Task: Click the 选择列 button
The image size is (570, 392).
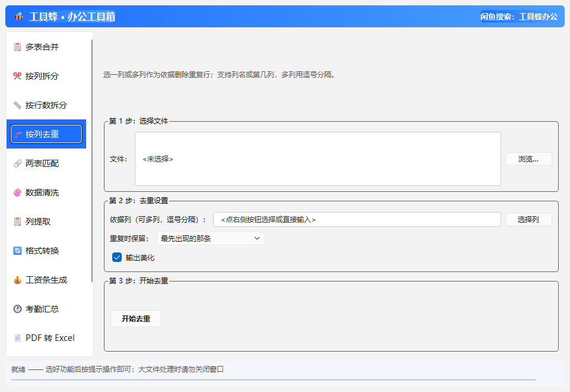Action: (528, 219)
